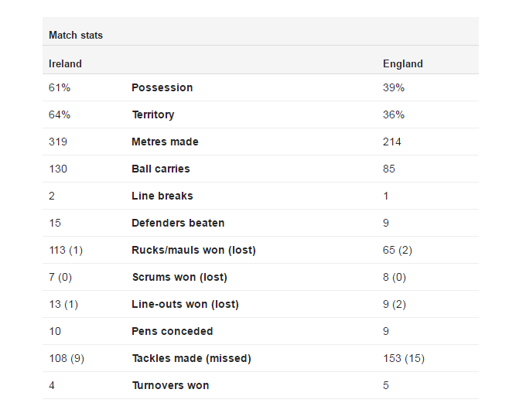Click the Turnovers won label
This screenshot has width=526, height=420.
point(170,385)
